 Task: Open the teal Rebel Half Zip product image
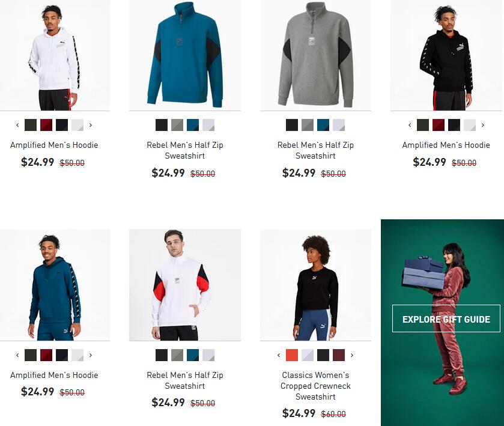click(x=185, y=55)
